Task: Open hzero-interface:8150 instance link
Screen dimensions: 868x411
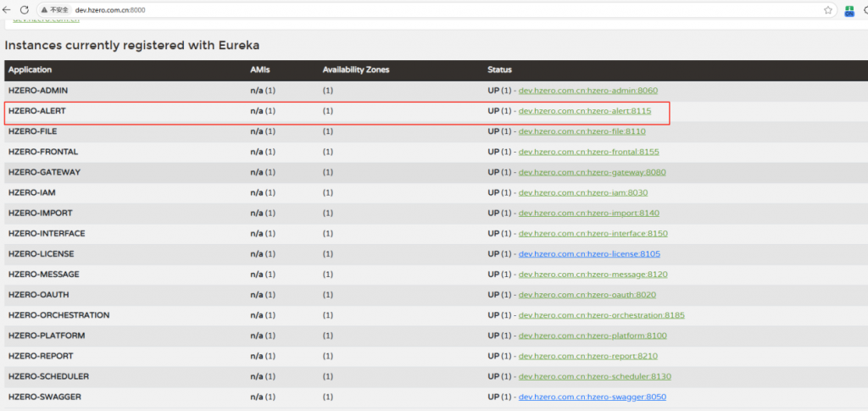Action: 593,233
